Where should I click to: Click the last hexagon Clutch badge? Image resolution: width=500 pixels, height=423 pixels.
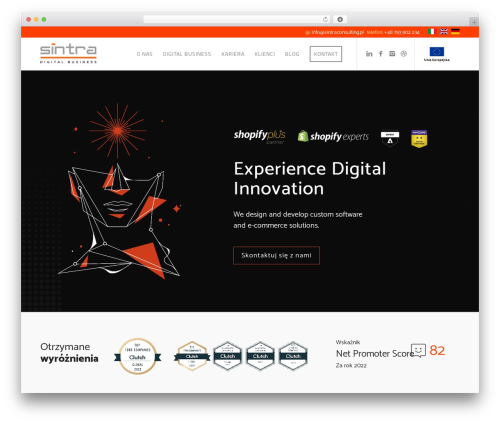tap(293, 356)
